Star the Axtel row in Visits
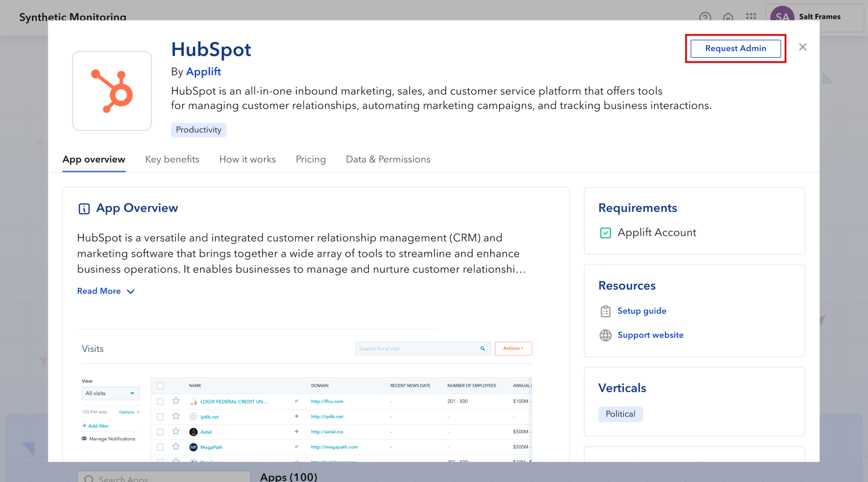The height and width of the screenshot is (482, 868). click(176, 431)
